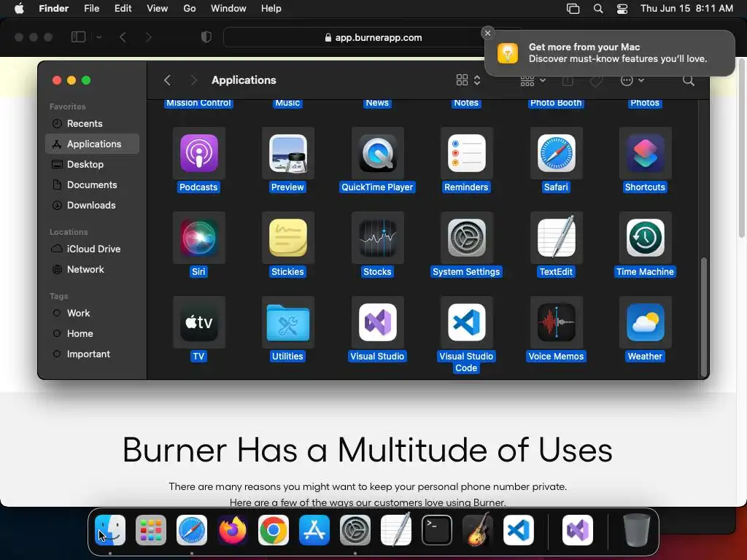Image resolution: width=747 pixels, height=560 pixels.
Task: Click the Visual Studio purple icon
Action: pos(377,322)
